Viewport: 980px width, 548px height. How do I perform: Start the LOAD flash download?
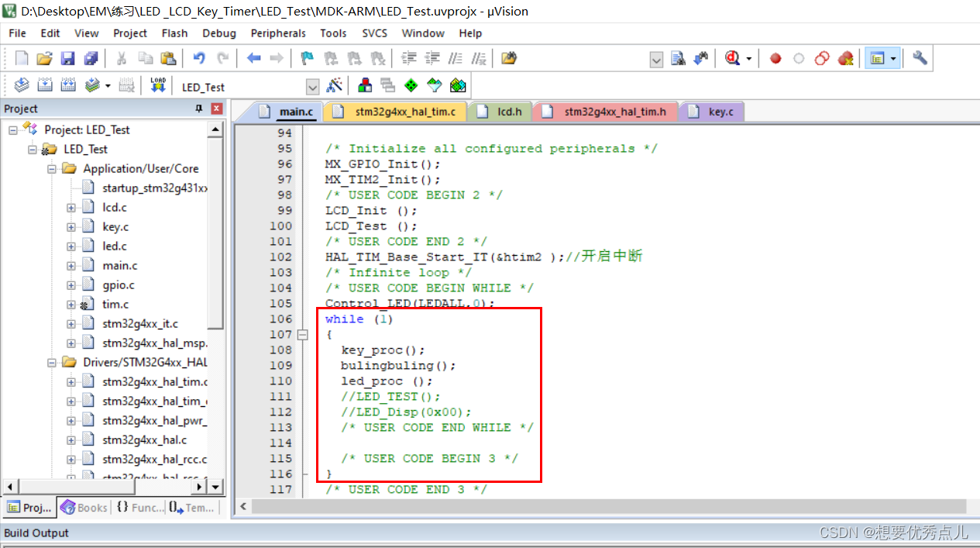point(157,85)
